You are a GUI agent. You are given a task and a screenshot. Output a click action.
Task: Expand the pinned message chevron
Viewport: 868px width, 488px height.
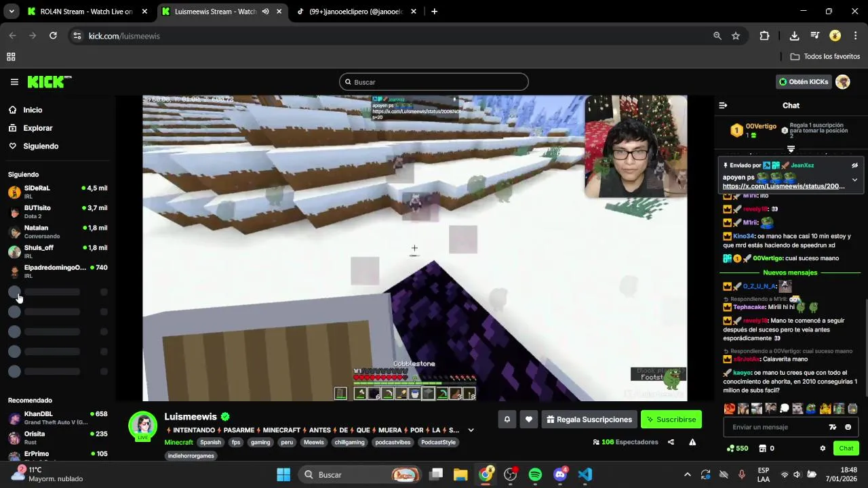coord(854,180)
